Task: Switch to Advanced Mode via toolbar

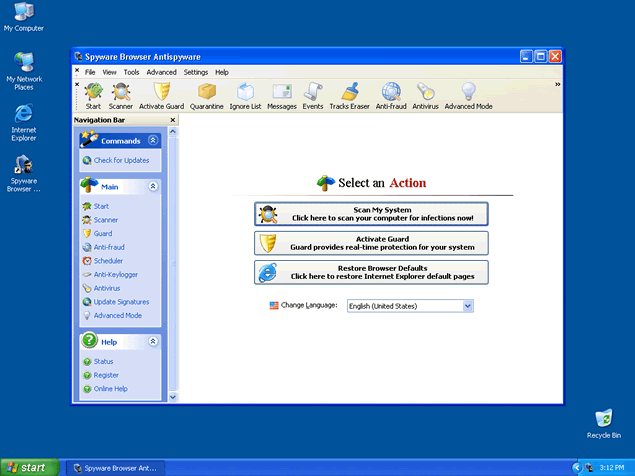Action: pyautogui.click(x=468, y=95)
